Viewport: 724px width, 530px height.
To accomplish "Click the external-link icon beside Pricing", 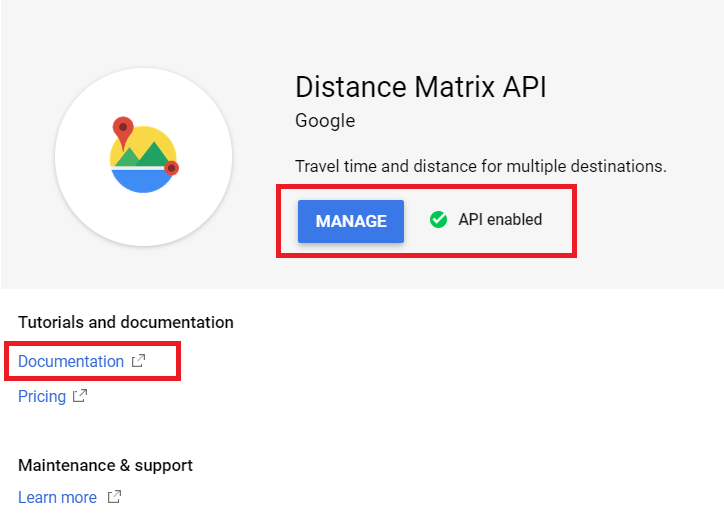I will tap(80, 396).
